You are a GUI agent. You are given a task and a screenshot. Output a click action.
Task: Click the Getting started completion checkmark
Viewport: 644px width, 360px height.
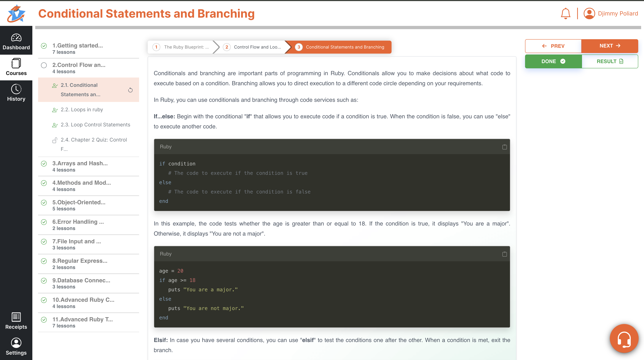tap(44, 46)
